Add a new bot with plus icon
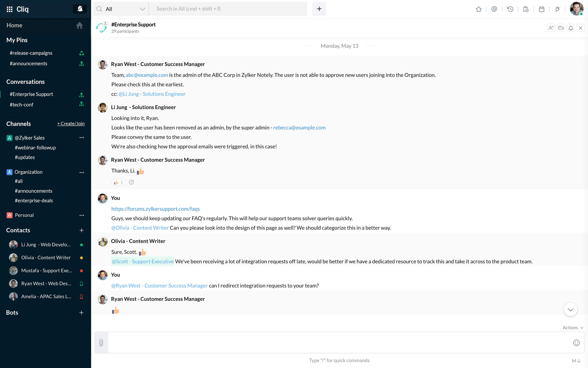 81,313
